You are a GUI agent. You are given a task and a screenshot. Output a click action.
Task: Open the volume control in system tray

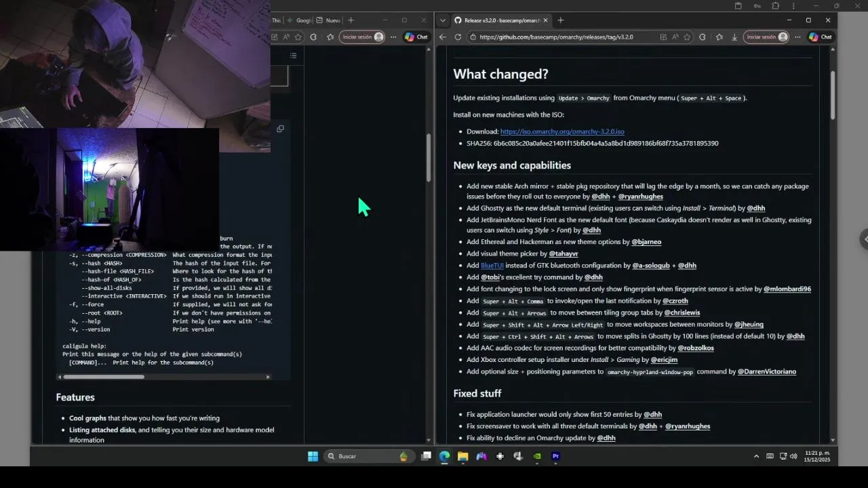(794, 456)
